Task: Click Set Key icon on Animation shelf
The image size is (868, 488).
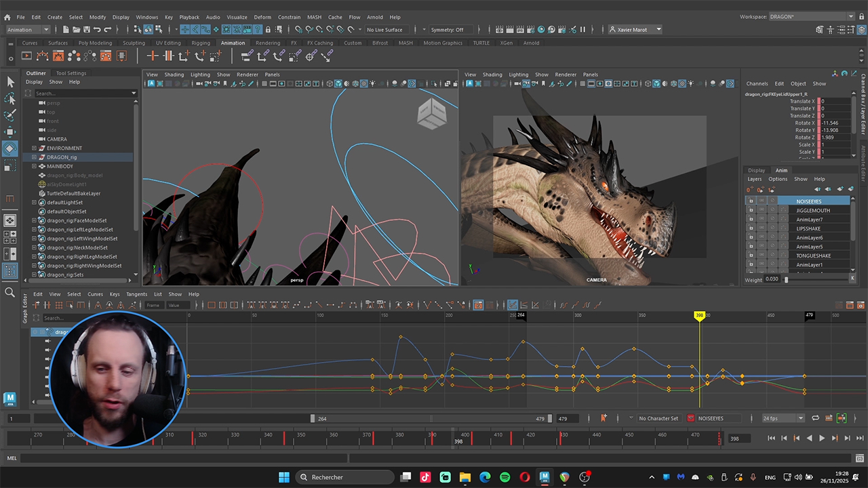Action: 153,56
